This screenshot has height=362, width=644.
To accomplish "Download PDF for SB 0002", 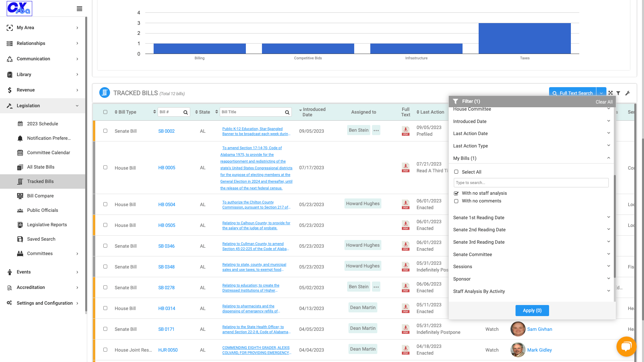I will 406,131.
